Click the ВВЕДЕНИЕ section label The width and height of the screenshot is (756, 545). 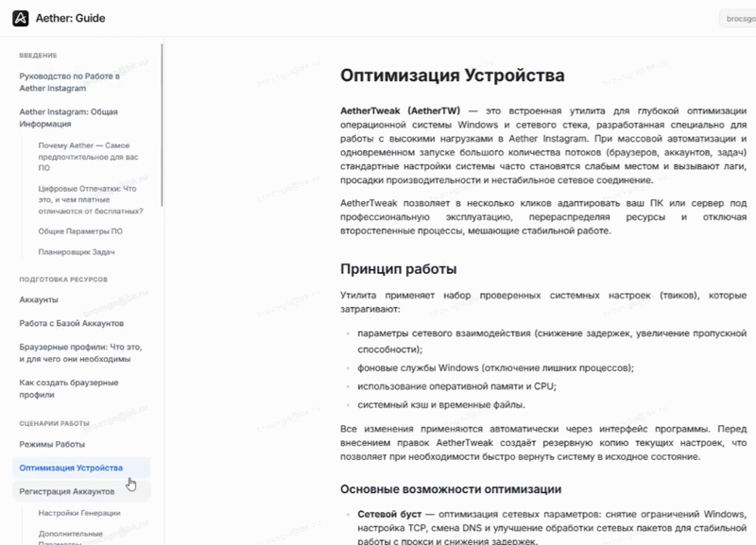click(38, 56)
